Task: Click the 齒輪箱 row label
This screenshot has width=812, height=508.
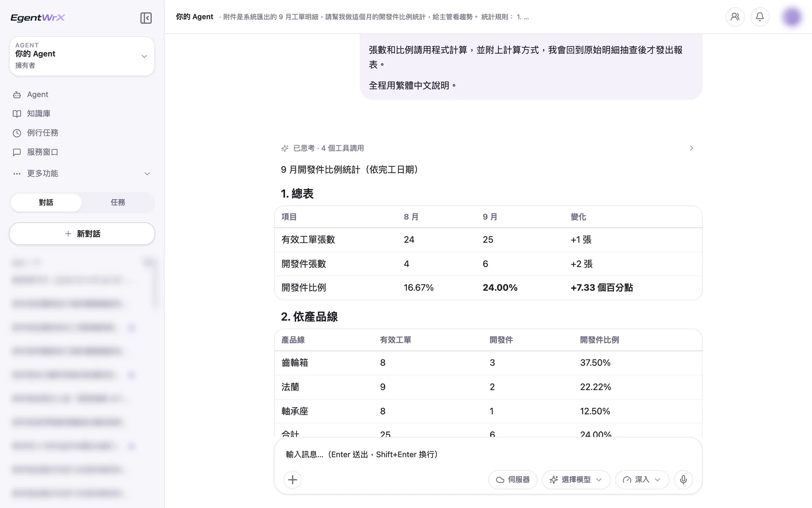Action: pyautogui.click(x=295, y=363)
